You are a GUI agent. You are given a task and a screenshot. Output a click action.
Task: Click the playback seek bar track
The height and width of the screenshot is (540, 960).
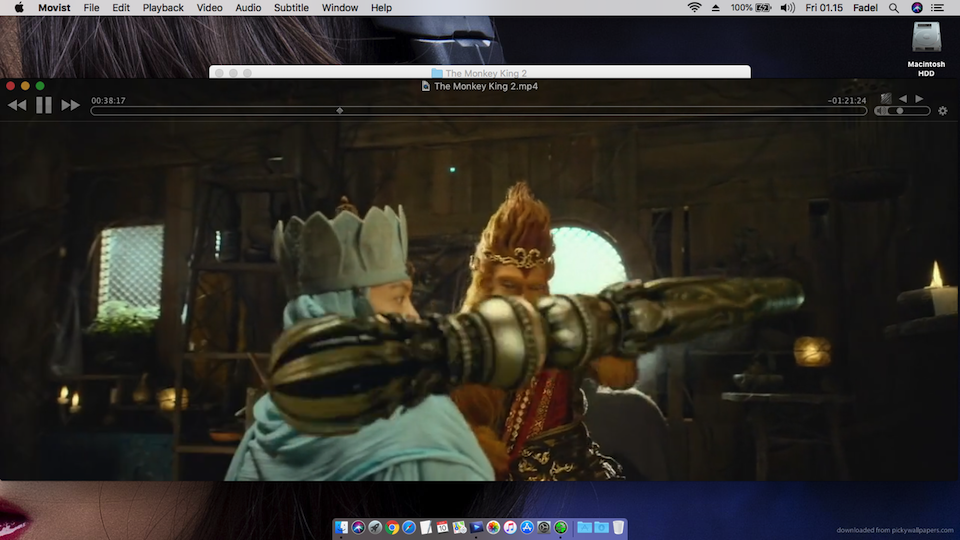pyautogui.click(x=479, y=111)
